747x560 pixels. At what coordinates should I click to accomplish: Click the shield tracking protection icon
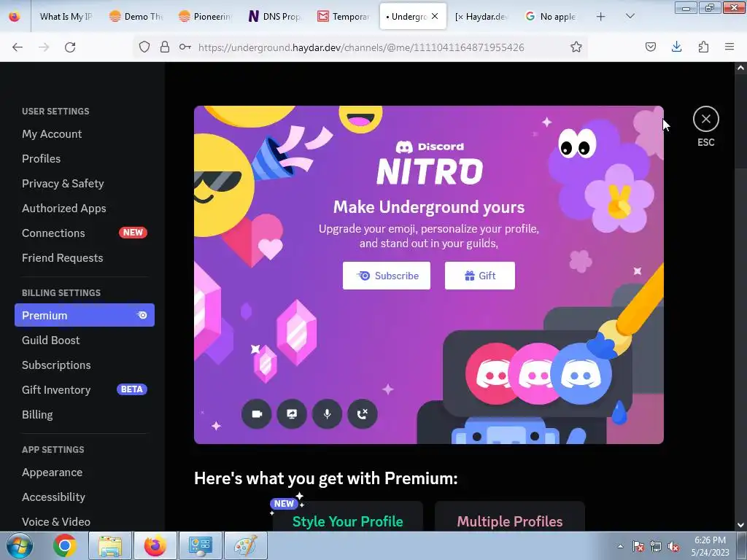coord(144,47)
